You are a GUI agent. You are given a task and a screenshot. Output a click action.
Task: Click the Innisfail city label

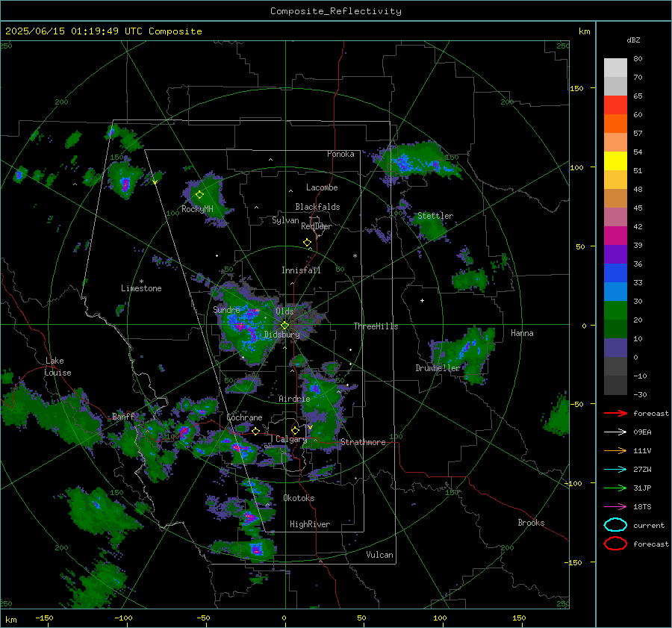[301, 270]
